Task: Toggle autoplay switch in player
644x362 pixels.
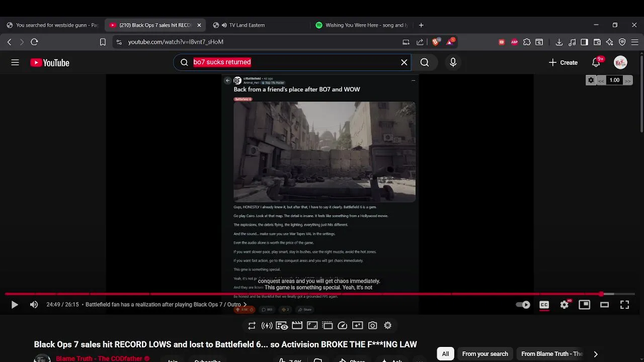Action: coord(523,305)
